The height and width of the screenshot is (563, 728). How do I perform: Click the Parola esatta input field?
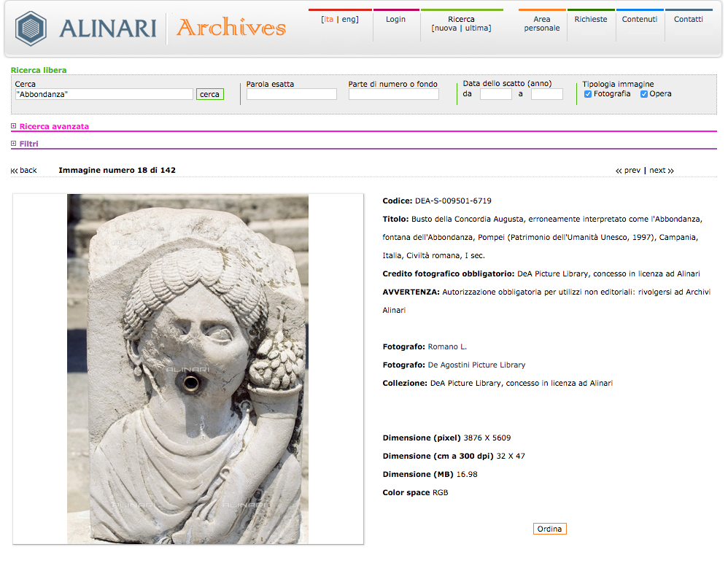tap(291, 94)
